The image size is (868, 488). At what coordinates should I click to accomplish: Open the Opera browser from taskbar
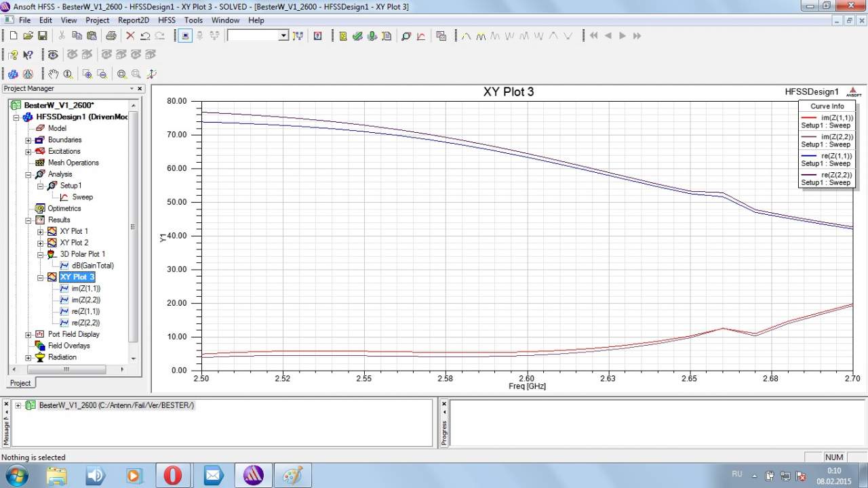point(173,476)
